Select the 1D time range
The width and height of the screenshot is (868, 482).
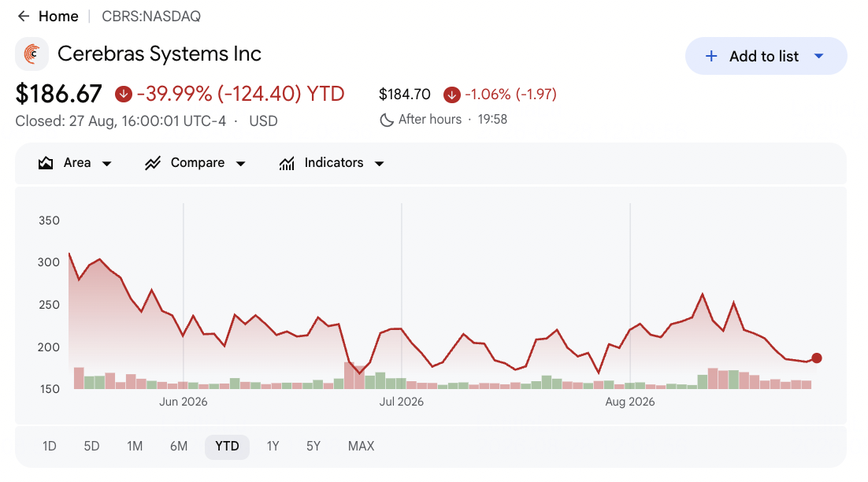pyautogui.click(x=50, y=446)
